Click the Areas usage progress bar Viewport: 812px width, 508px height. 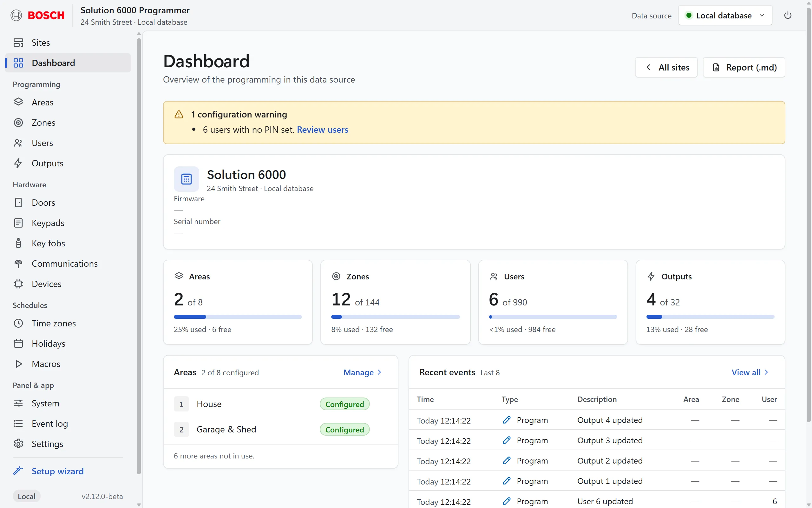pyautogui.click(x=238, y=317)
